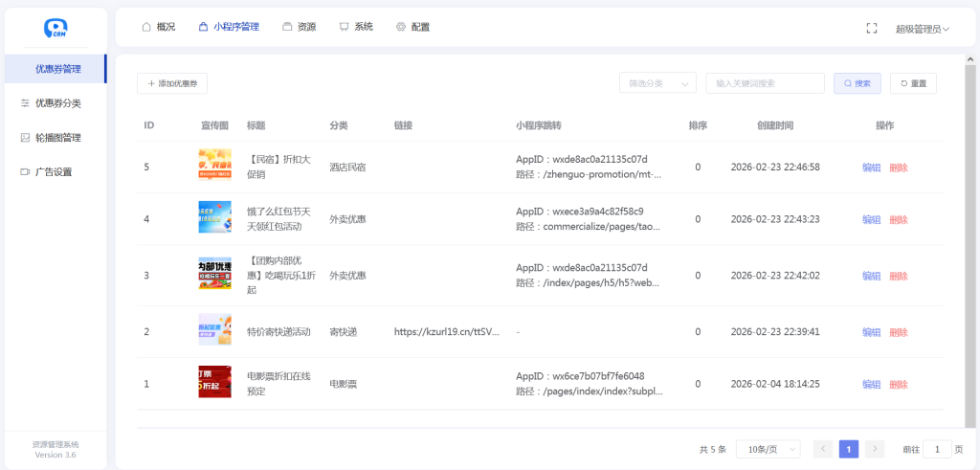Select 优惠券管理 in sidebar
980x470 pixels.
[56, 69]
